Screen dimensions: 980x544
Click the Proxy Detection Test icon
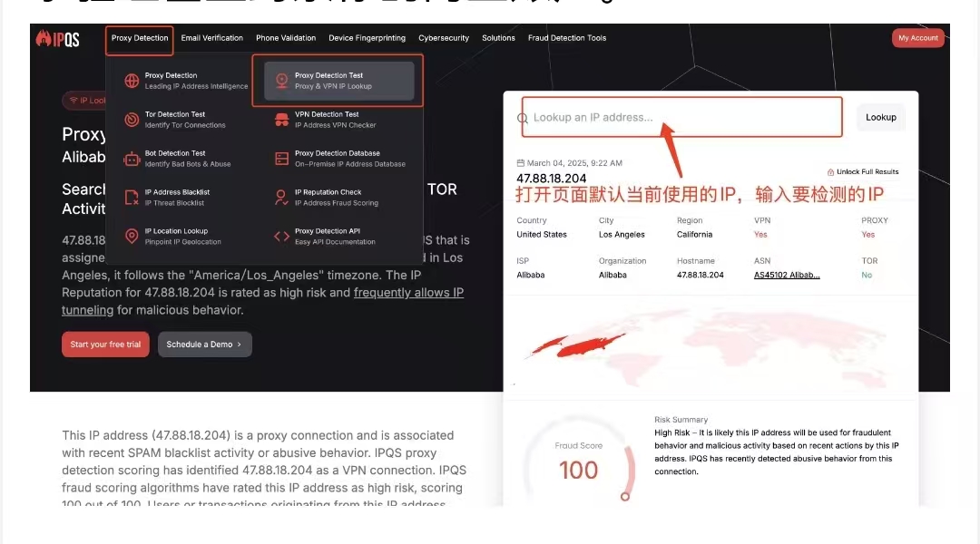click(x=281, y=81)
